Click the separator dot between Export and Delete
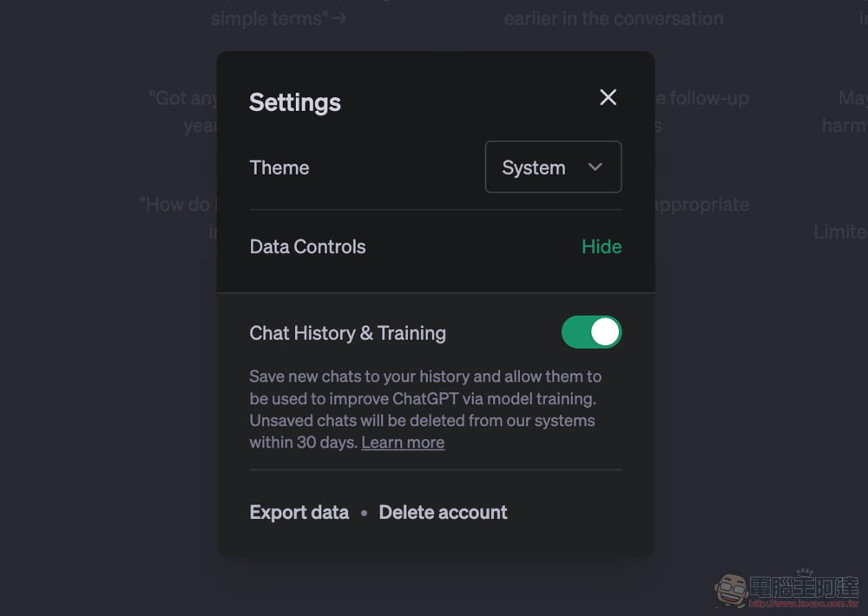 pyautogui.click(x=364, y=513)
